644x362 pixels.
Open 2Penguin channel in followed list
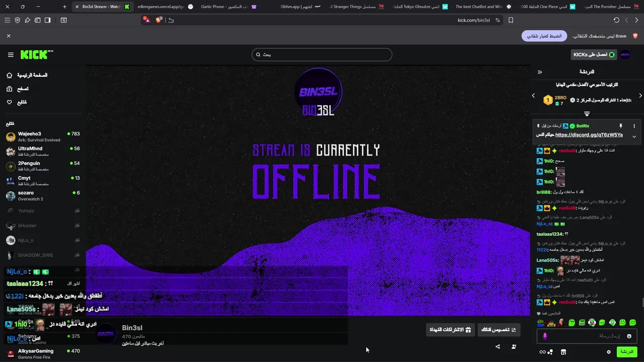pyautogui.click(x=43, y=166)
